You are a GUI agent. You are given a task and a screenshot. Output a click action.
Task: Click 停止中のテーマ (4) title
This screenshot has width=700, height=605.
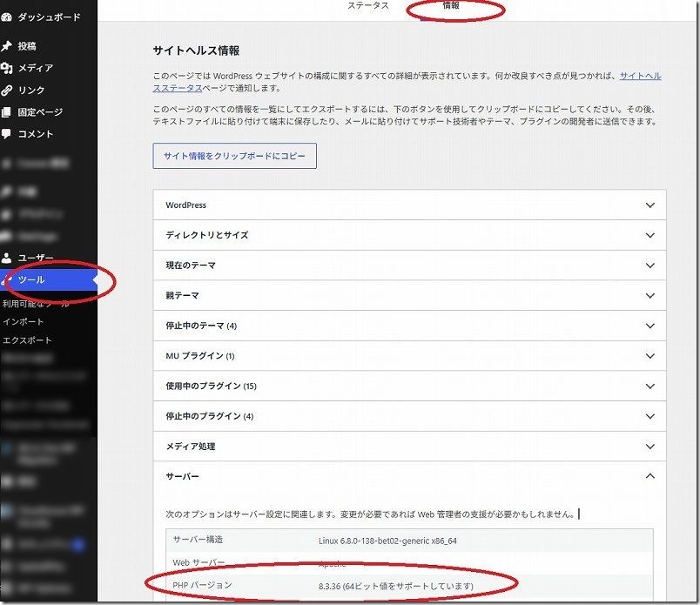point(201,326)
